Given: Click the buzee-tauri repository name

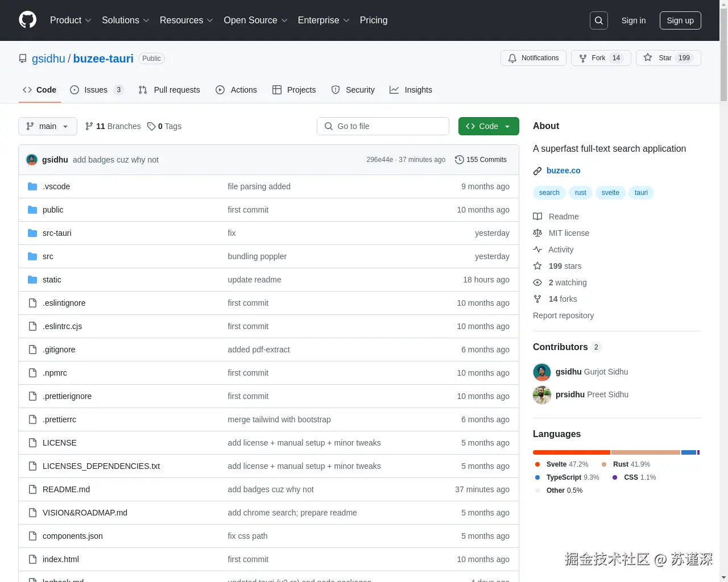Looking at the screenshot, I should click(x=103, y=59).
